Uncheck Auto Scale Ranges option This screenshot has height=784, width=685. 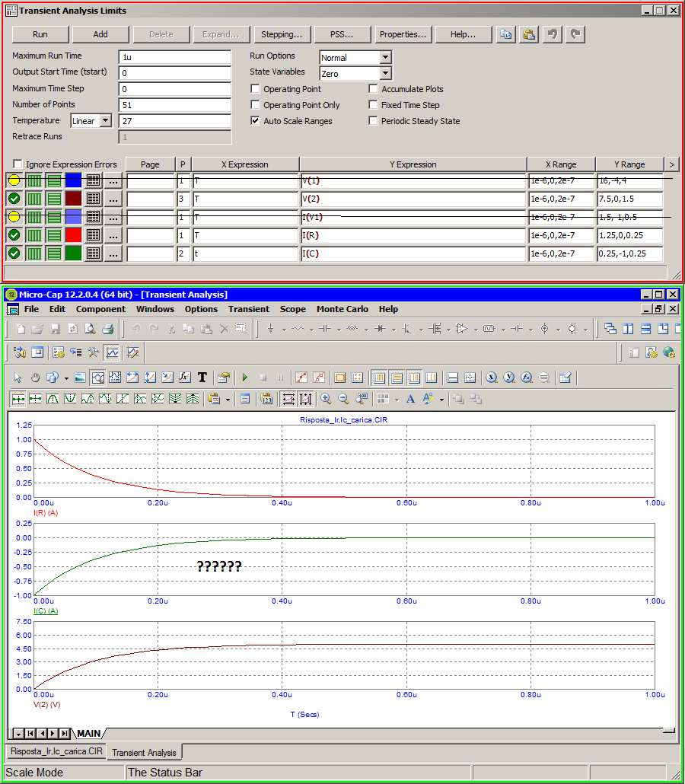[256, 121]
